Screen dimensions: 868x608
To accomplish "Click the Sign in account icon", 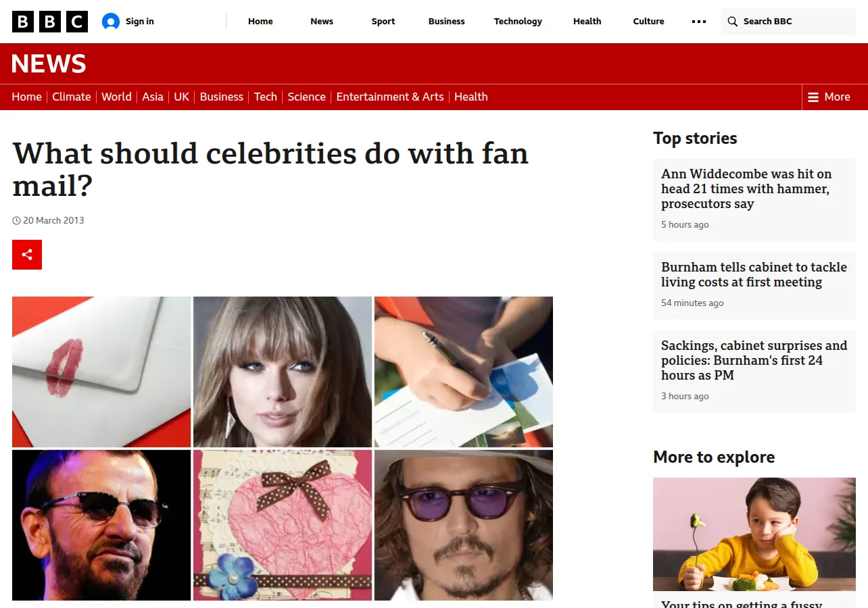I will [x=110, y=22].
